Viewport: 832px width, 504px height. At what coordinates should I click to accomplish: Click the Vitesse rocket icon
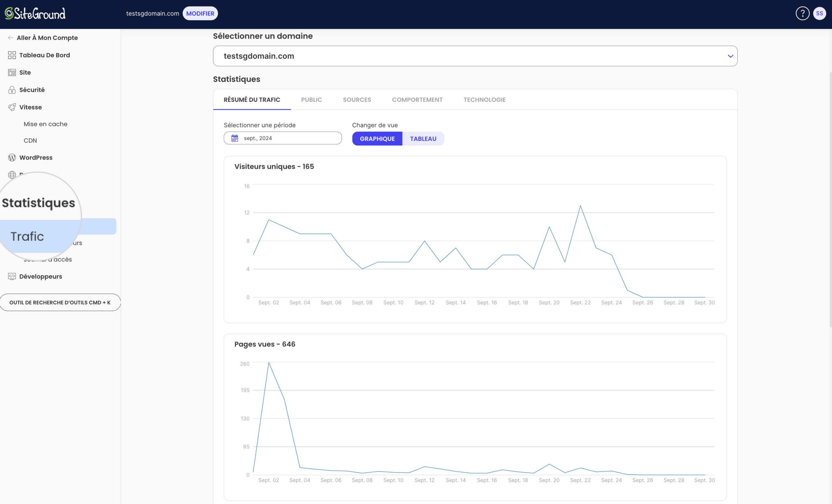(12, 107)
